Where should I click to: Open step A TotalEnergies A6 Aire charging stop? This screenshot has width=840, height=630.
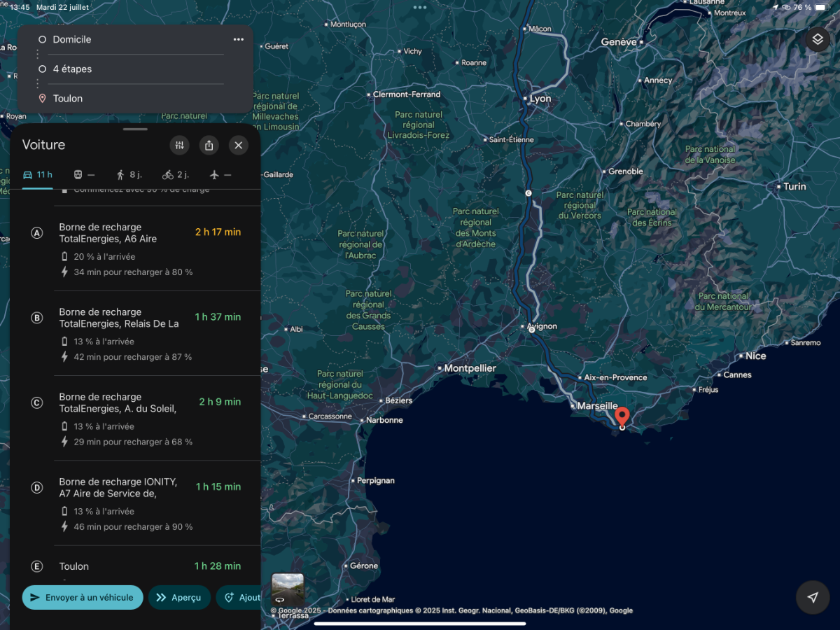tap(135, 248)
